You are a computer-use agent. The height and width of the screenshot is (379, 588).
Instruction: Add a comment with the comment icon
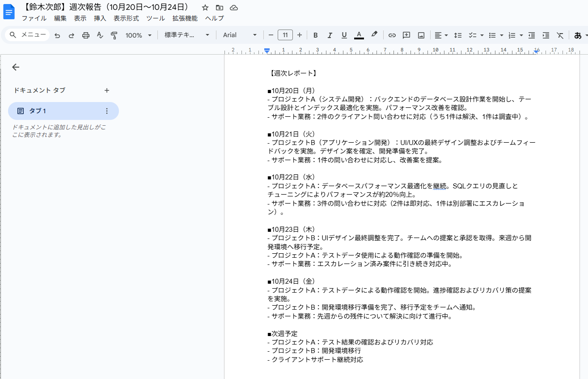tap(406, 35)
